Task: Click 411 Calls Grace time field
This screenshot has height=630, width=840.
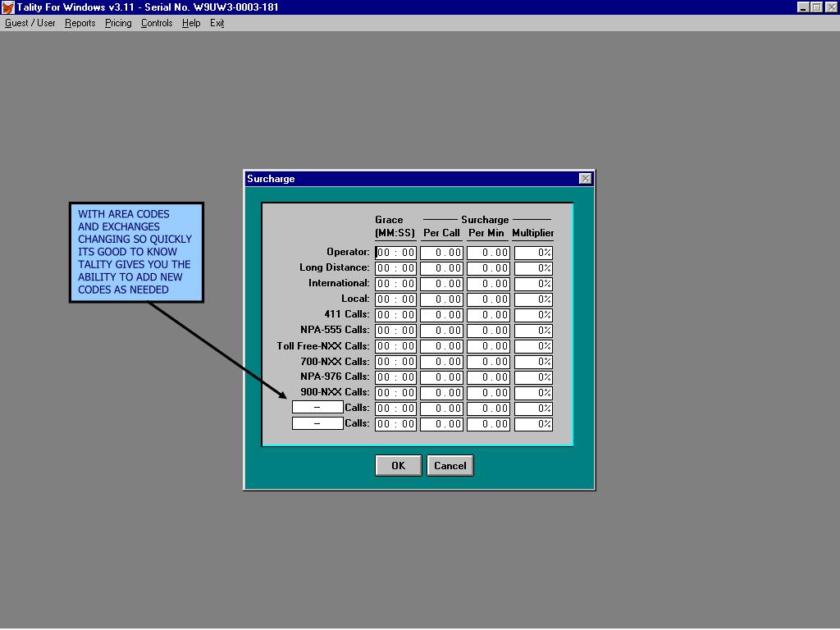Action: coord(396,314)
